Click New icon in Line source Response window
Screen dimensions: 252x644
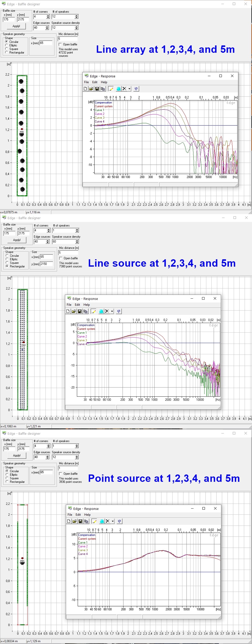68,311
